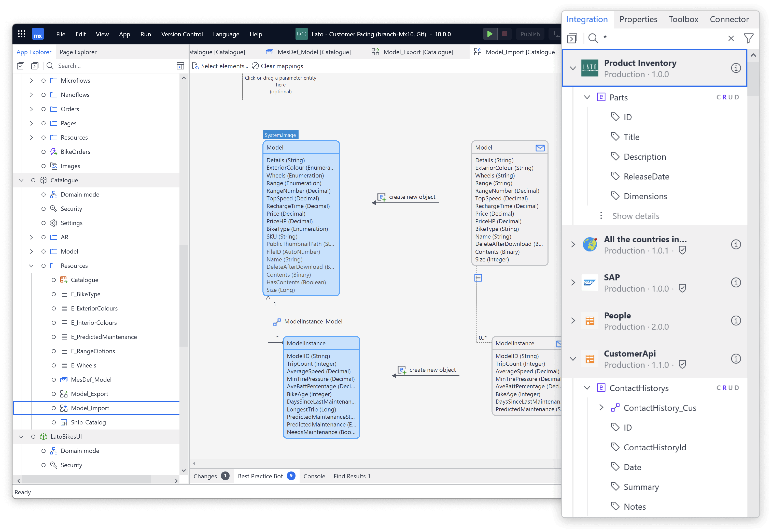Expand the SAP service entry
Screen dimensions: 772x532
(573, 283)
